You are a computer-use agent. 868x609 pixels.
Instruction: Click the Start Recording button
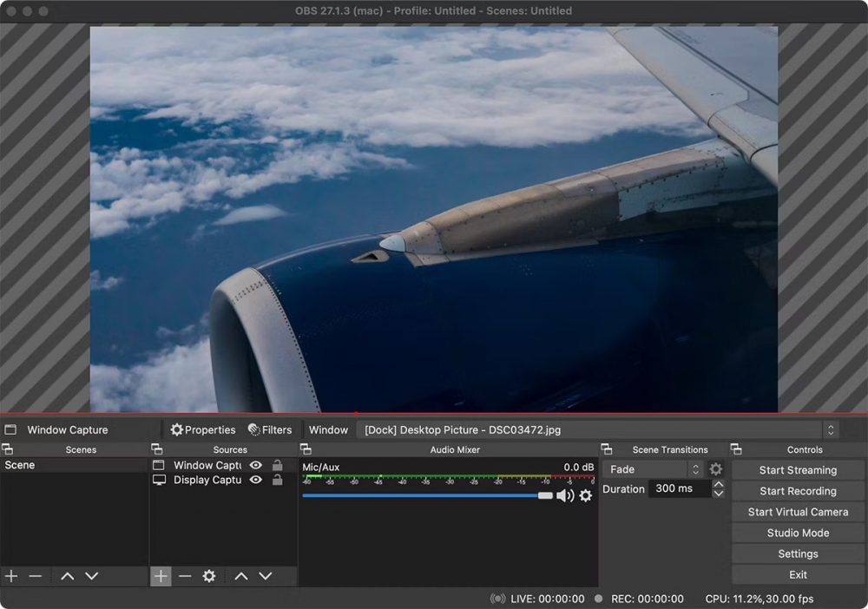tap(798, 491)
